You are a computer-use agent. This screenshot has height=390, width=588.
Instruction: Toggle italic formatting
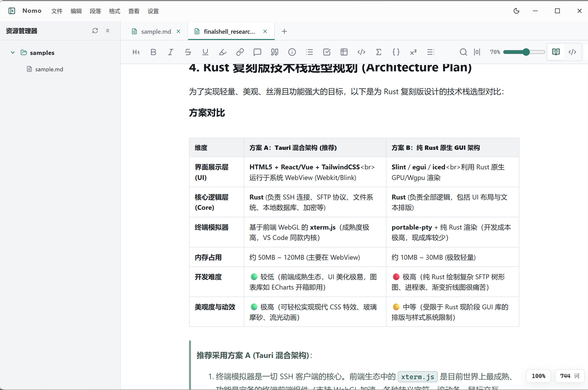tap(171, 52)
